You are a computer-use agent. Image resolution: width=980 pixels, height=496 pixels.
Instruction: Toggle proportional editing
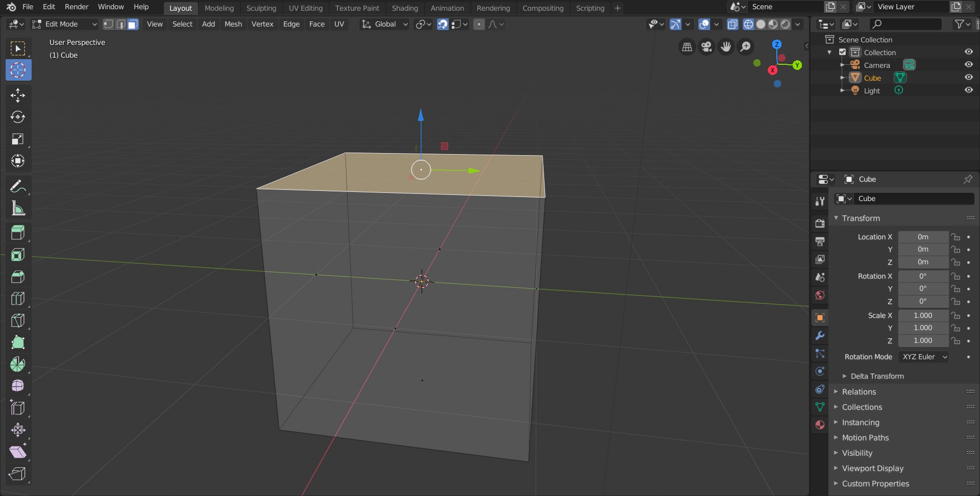tap(479, 24)
